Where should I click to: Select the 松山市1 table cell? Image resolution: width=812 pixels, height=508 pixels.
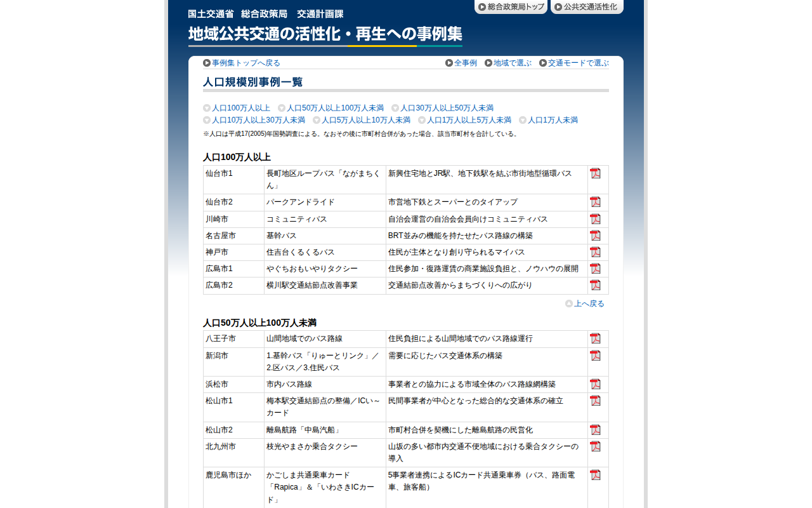click(233, 407)
